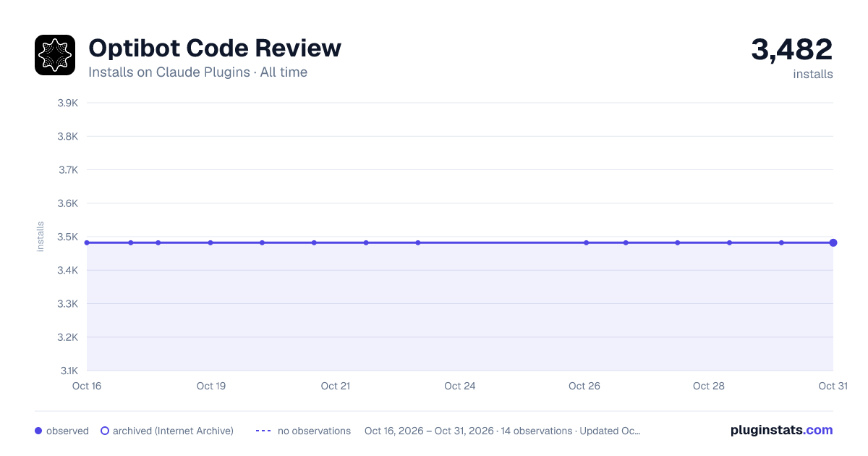This screenshot has width=868, height=456.
Task: Click the 3.4K y-axis label
Action: 68,270
